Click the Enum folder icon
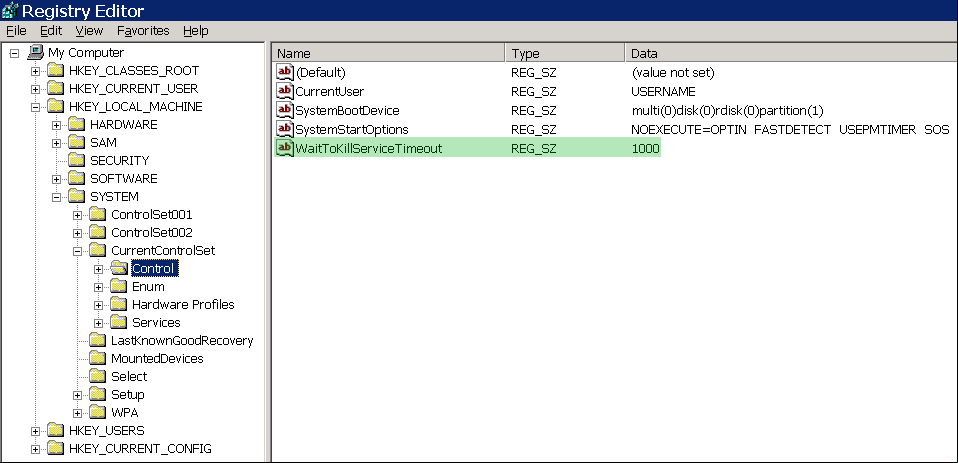958x463 pixels. (118, 286)
